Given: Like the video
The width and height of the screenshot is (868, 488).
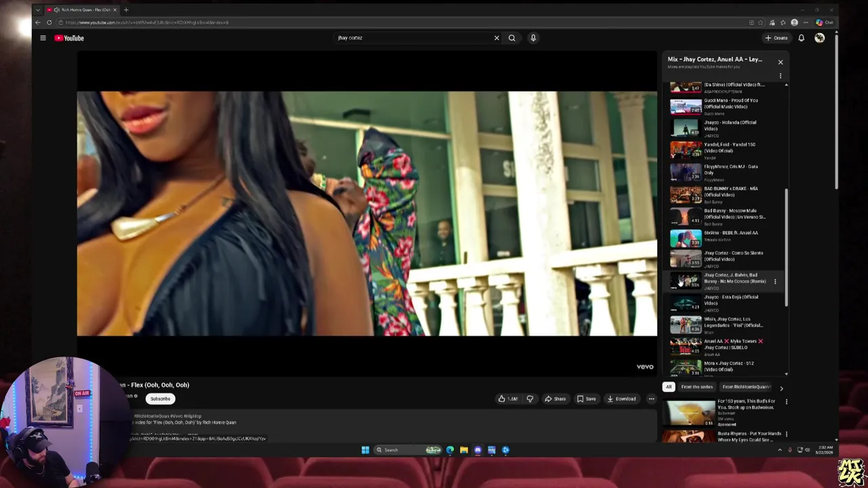Looking at the screenshot, I should point(508,399).
